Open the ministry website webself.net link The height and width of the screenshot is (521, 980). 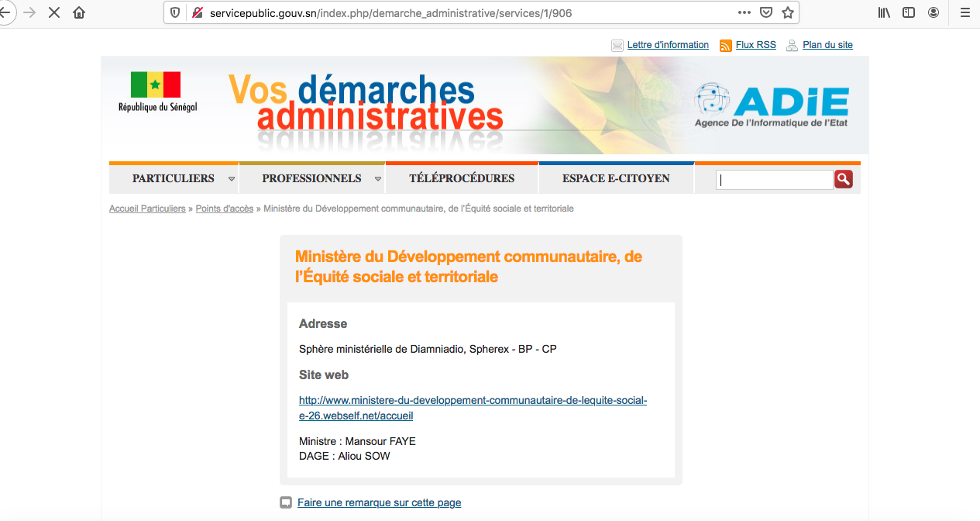473,408
